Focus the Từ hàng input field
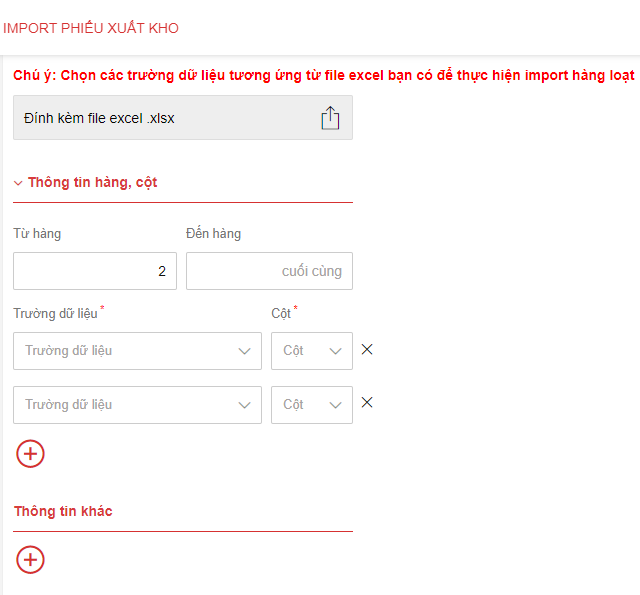The height and width of the screenshot is (595, 640). 95,271
